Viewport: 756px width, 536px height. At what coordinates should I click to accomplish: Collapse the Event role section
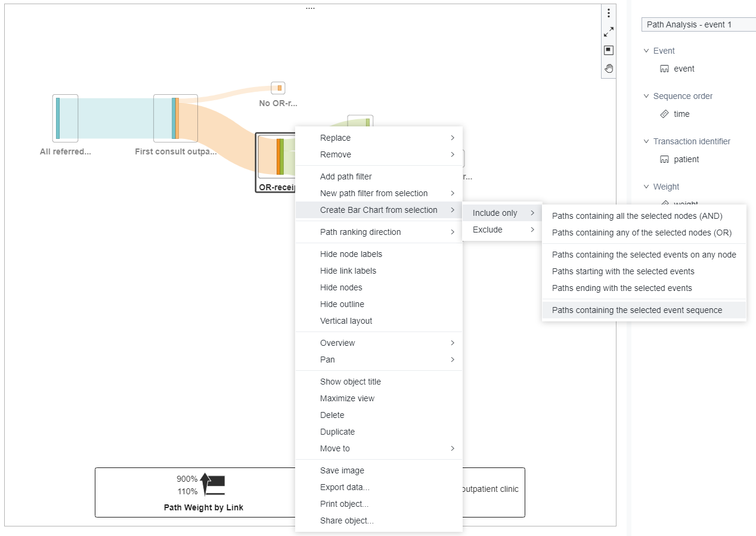click(x=646, y=51)
